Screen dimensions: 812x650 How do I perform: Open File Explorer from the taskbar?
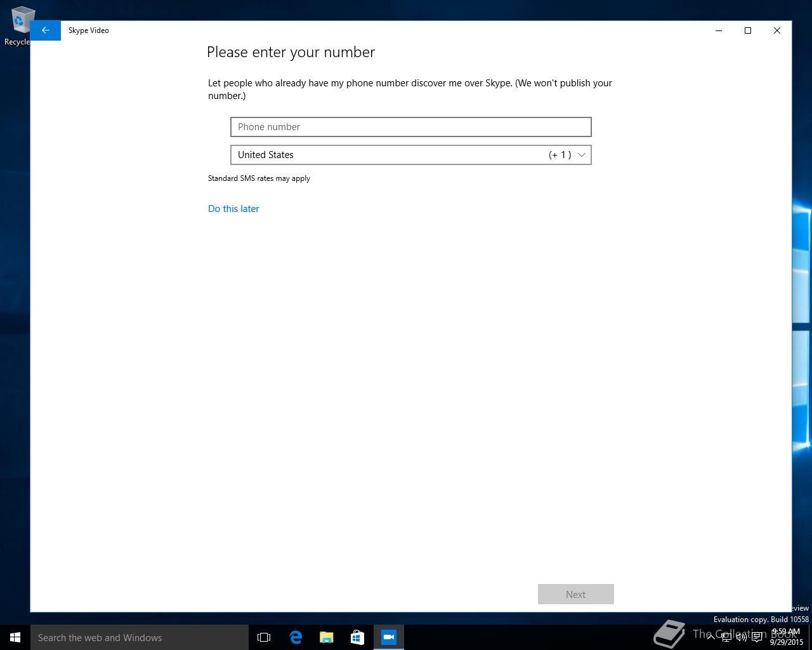pos(327,637)
